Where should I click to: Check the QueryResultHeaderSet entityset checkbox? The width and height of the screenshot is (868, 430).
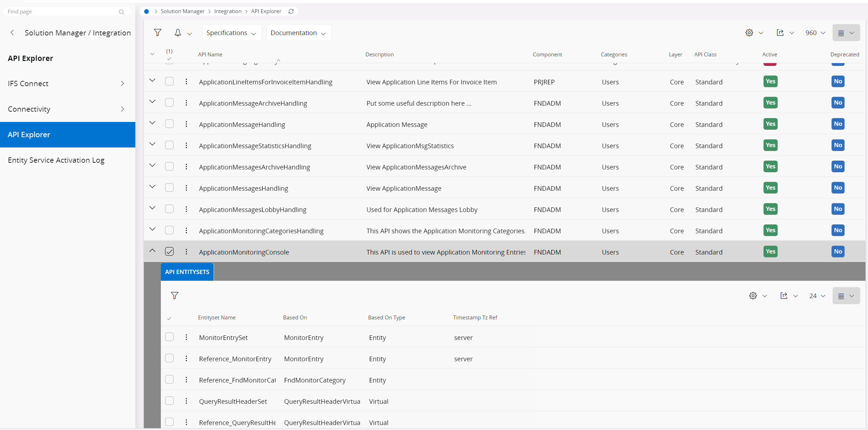pos(169,401)
